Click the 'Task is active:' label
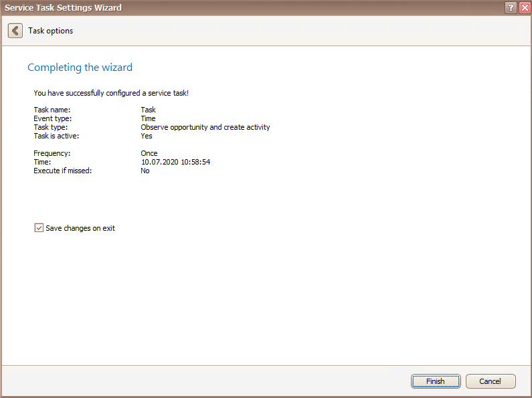Image resolution: width=532 pixels, height=398 pixels. 56,136
